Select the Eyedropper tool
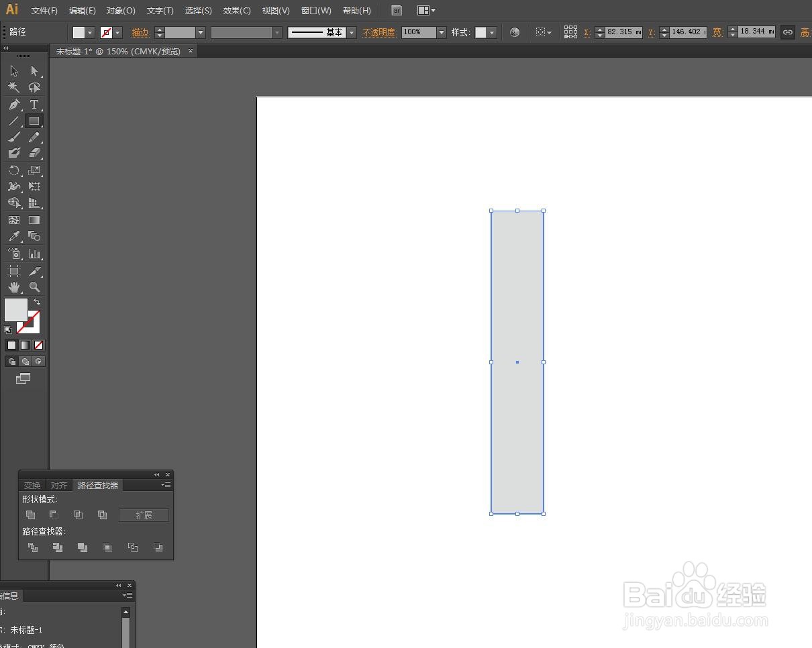This screenshot has height=648, width=812. tap(14, 236)
